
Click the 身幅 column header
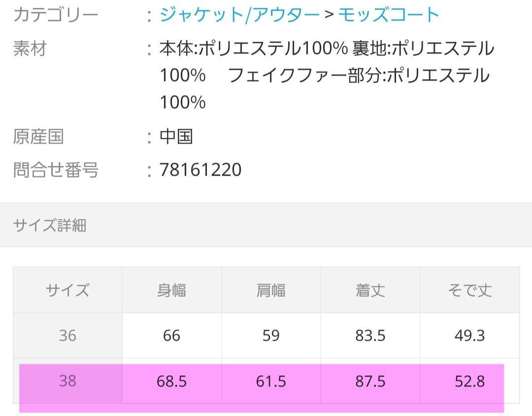[172, 290]
